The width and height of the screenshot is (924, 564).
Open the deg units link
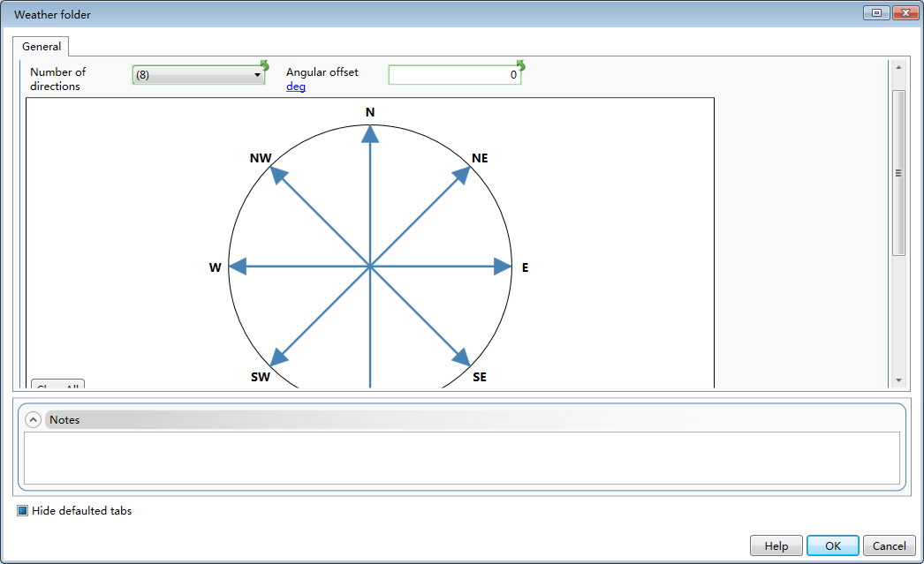pos(296,86)
